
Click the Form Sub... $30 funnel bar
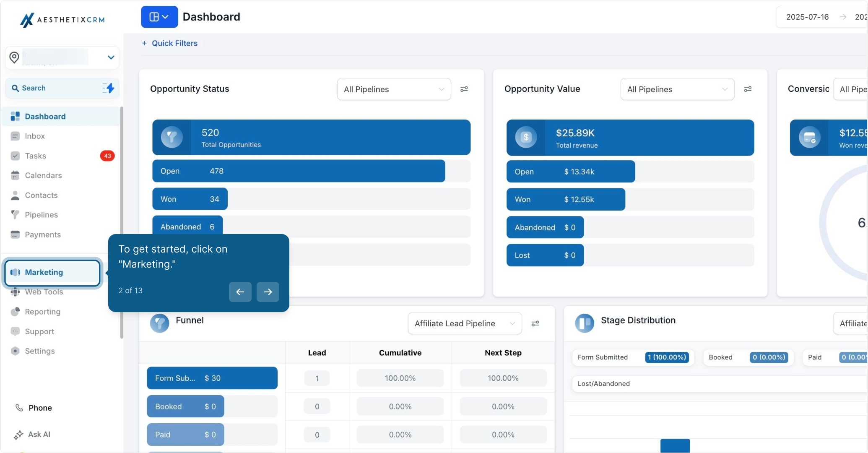(x=212, y=378)
